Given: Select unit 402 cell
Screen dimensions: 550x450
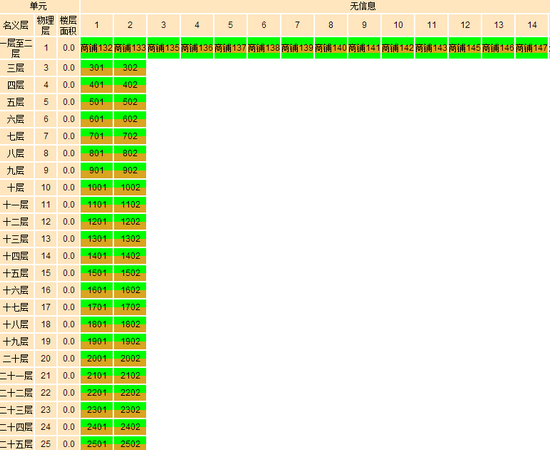Looking at the screenshot, I should [x=130, y=85].
